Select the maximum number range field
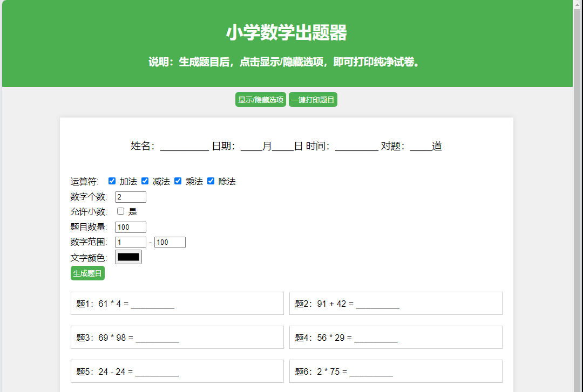Viewport: 583px width, 392px height. [170, 242]
